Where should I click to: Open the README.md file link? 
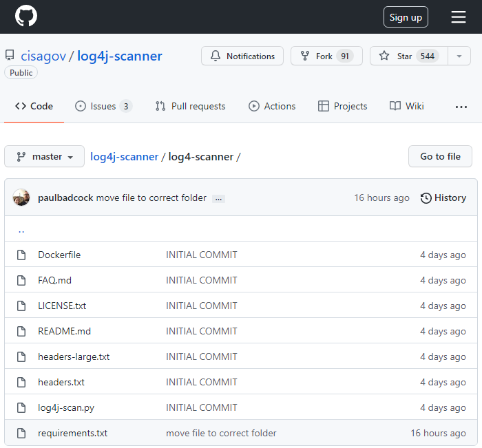click(x=64, y=331)
